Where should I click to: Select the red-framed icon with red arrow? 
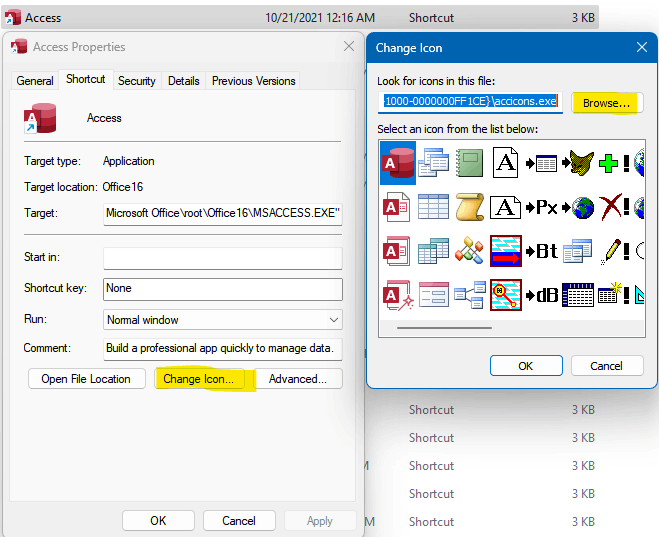pos(506,251)
